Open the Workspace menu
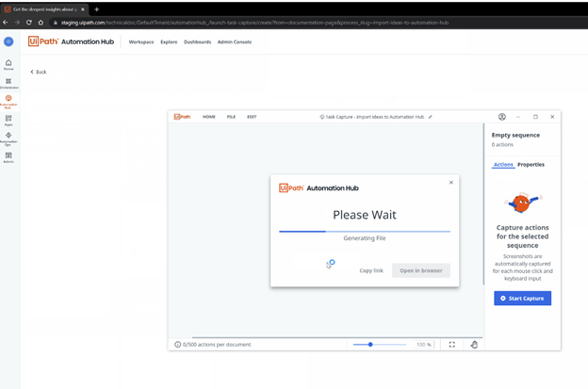The height and width of the screenshot is (389, 588). pos(141,42)
